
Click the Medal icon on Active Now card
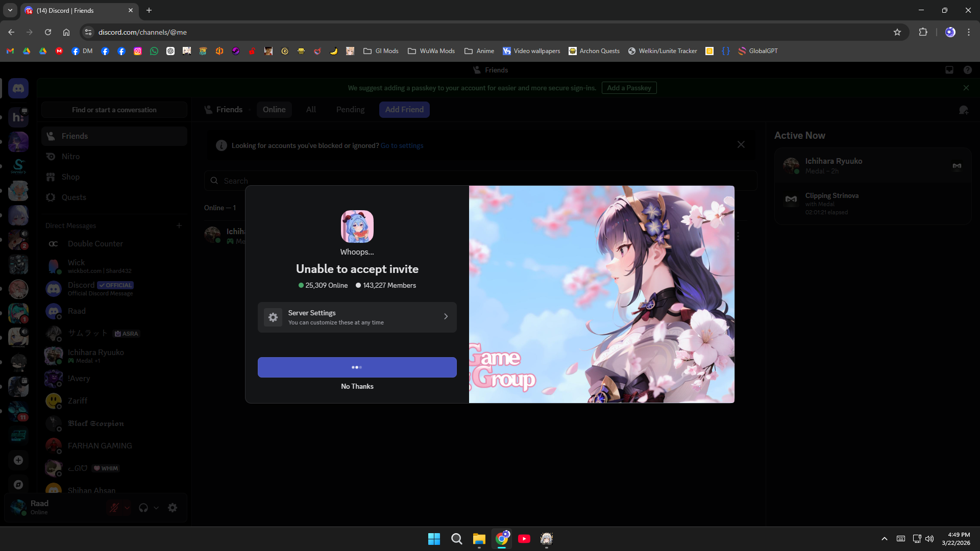click(957, 166)
